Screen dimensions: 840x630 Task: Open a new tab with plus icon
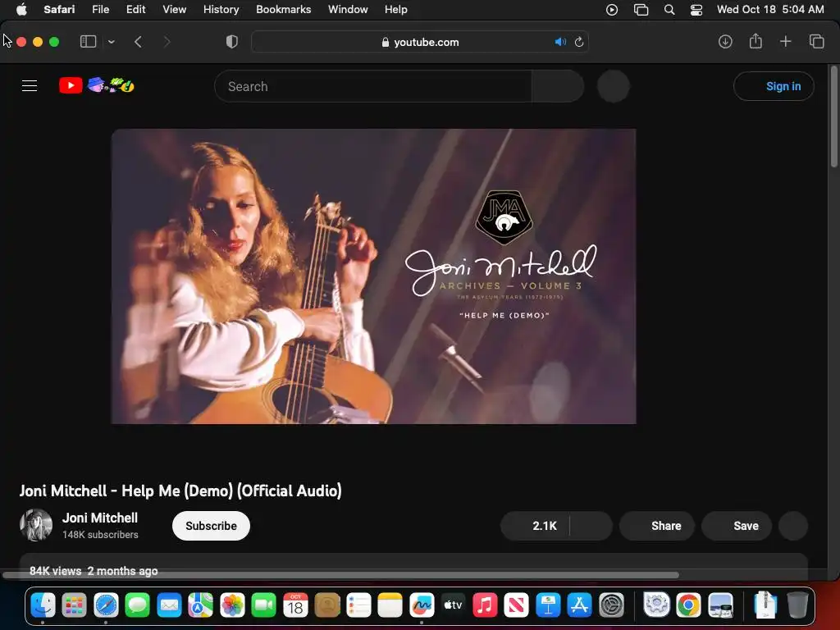(785, 42)
